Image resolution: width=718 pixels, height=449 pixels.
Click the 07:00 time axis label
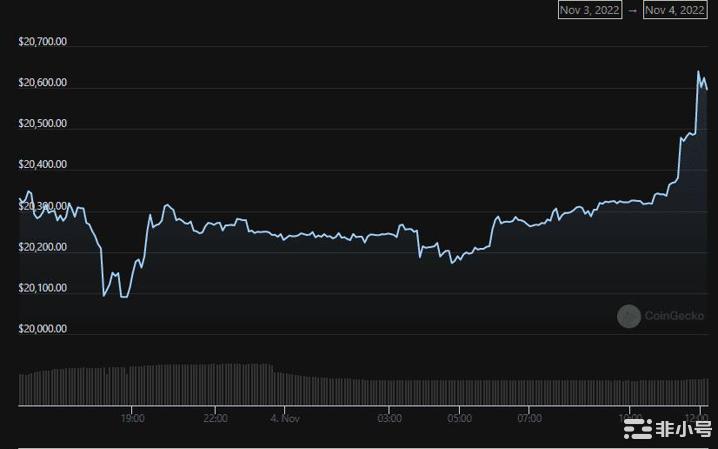(x=529, y=417)
